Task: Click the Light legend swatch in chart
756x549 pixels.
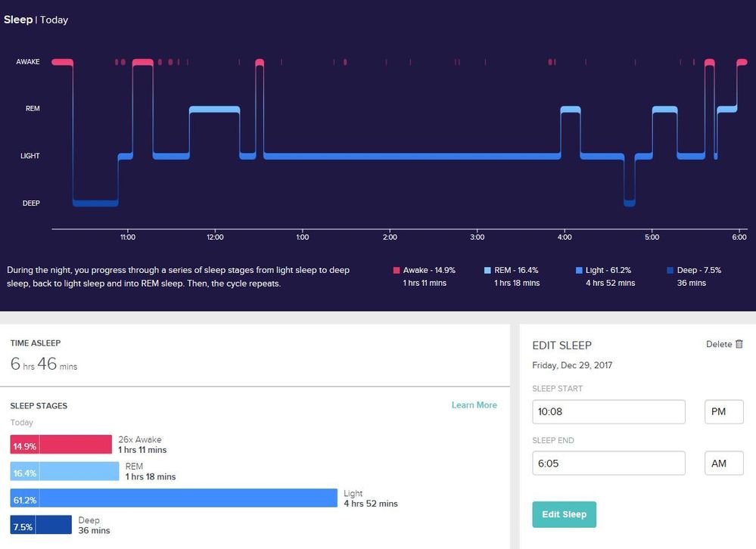Action: (579, 270)
